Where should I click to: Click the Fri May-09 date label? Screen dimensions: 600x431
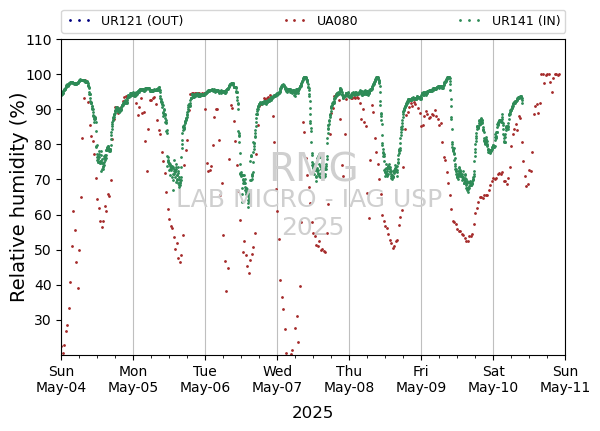[421, 379]
